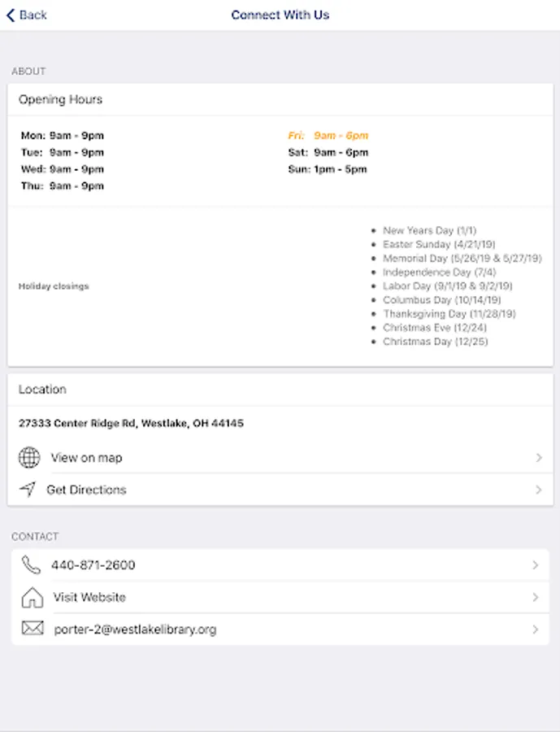The image size is (560, 732).
Task: Click the library address text
Action: [x=131, y=424]
